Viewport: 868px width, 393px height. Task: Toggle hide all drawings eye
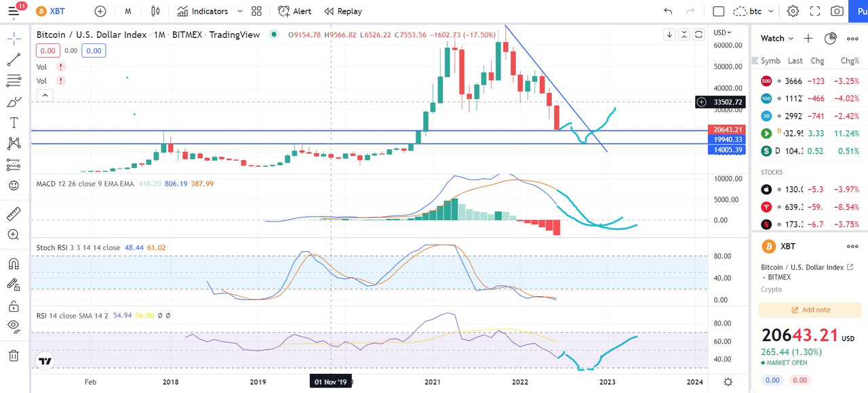14,326
